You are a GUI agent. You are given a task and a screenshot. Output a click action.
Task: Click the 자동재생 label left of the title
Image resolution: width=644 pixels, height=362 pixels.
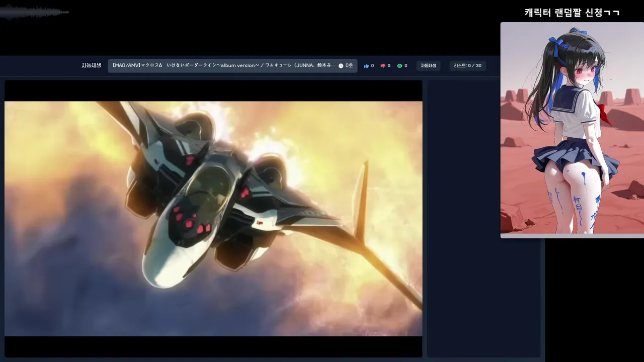click(x=91, y=65)
